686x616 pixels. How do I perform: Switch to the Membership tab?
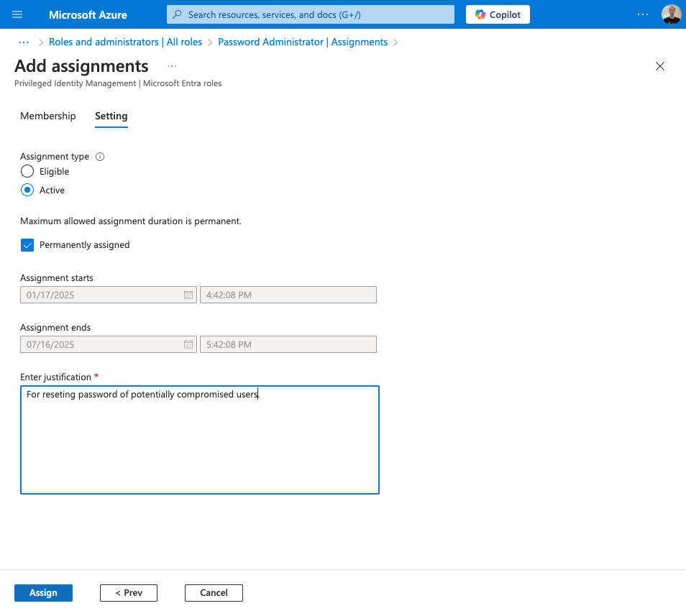pos(48,116)
